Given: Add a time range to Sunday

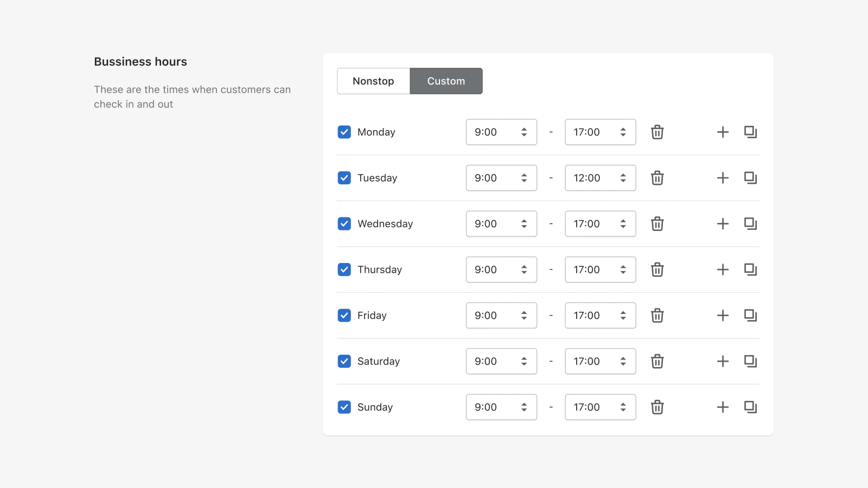Looking at the screenshot, I should (723, 407).
